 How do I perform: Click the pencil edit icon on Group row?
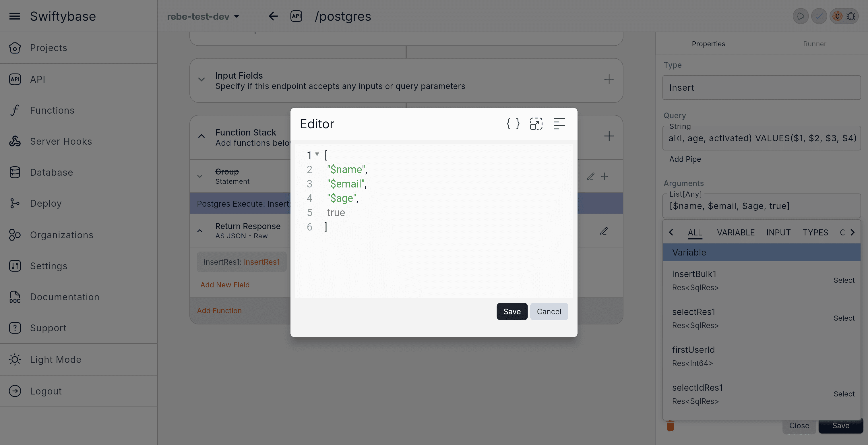(590, 176)
